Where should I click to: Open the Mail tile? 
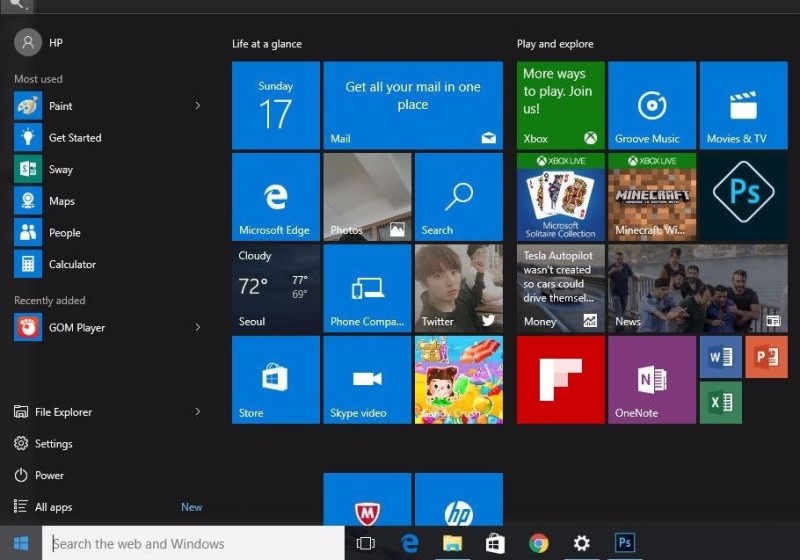413,106
